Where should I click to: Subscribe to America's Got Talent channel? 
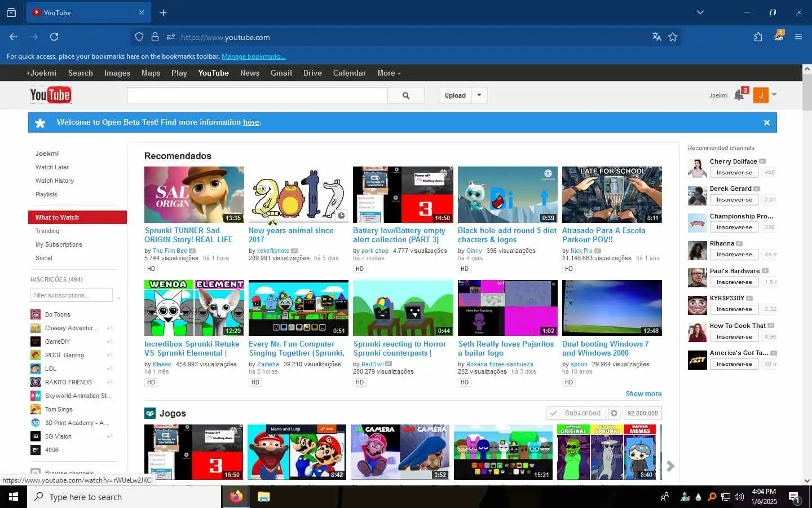coord(734,364)
